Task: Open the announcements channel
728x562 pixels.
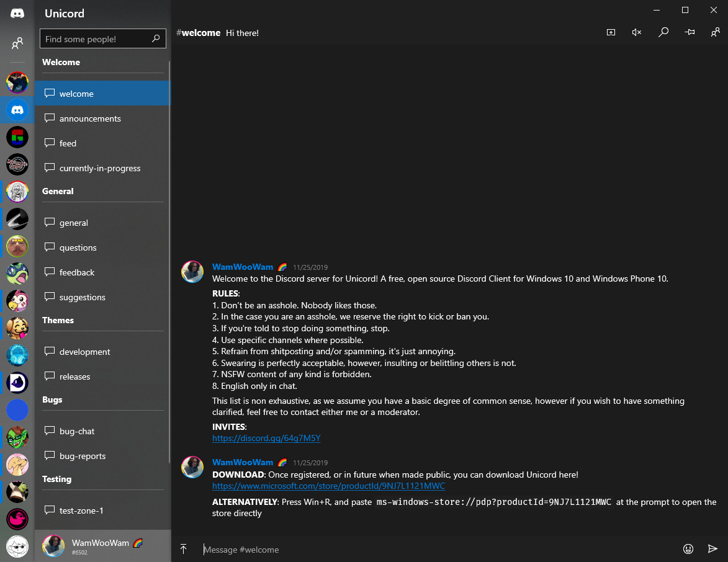Action: tap(103, 118)
